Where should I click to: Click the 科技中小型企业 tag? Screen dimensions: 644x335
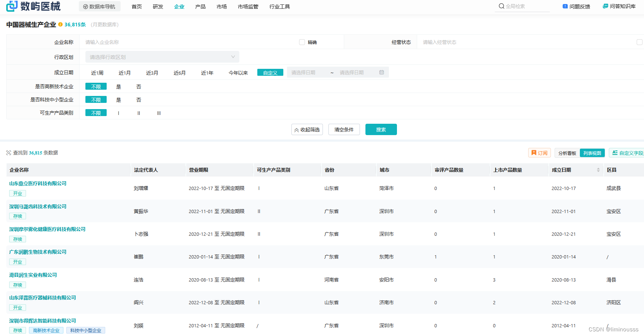pos(86,330)
